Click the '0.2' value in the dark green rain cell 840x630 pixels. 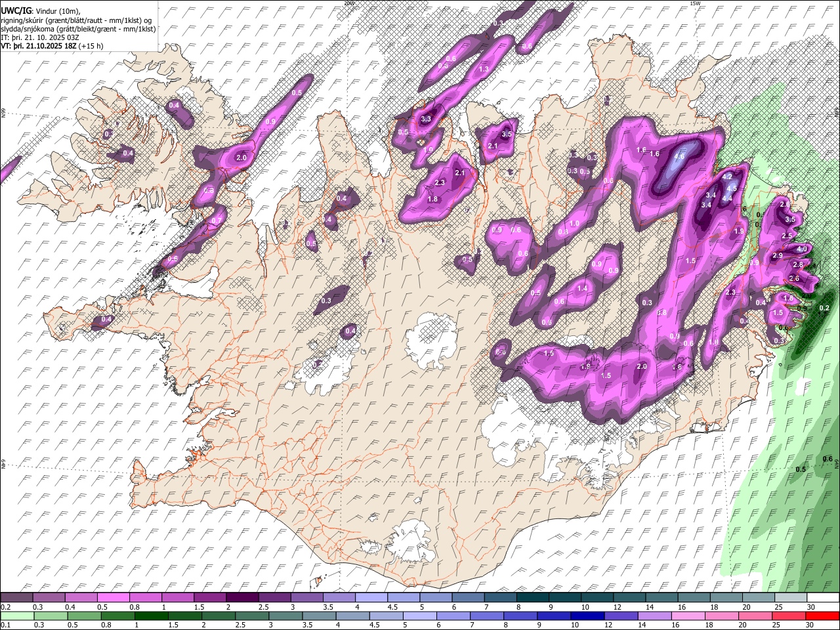[x=825, y=308]
